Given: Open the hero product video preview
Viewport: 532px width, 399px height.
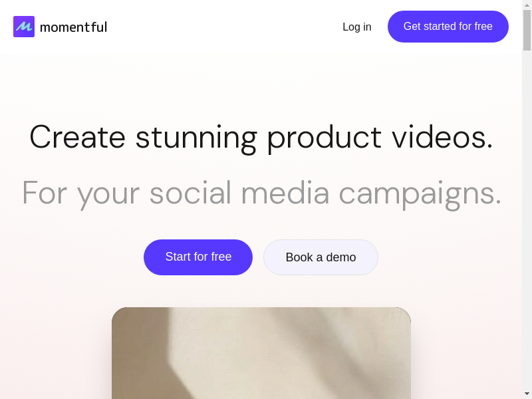Looking at the screenshot, I should click(x=261, y=353).
